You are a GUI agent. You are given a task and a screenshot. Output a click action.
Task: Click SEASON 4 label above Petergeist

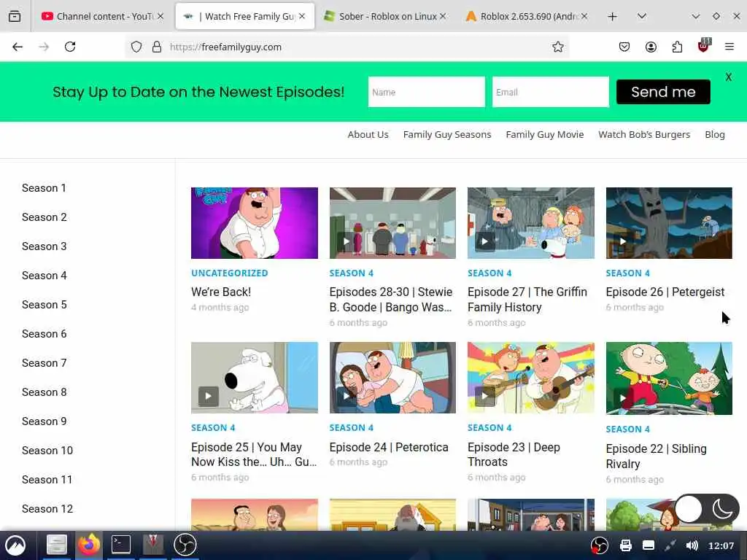point(627,273)
